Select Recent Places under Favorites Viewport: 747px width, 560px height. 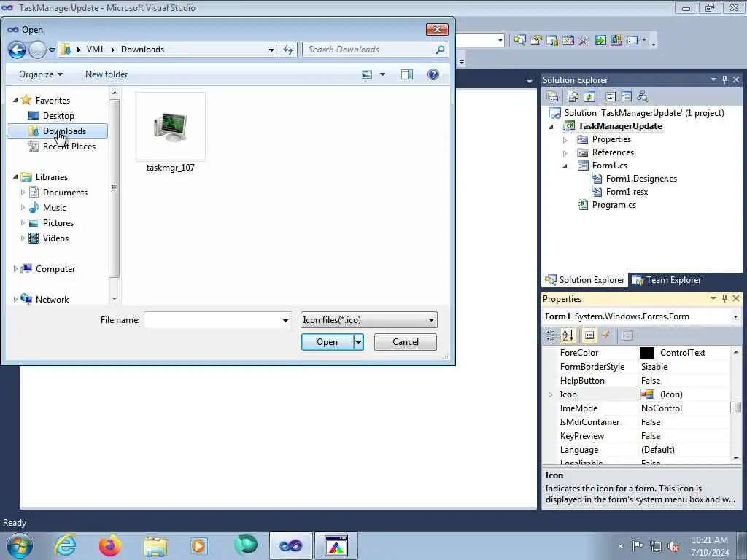(69, 146)
